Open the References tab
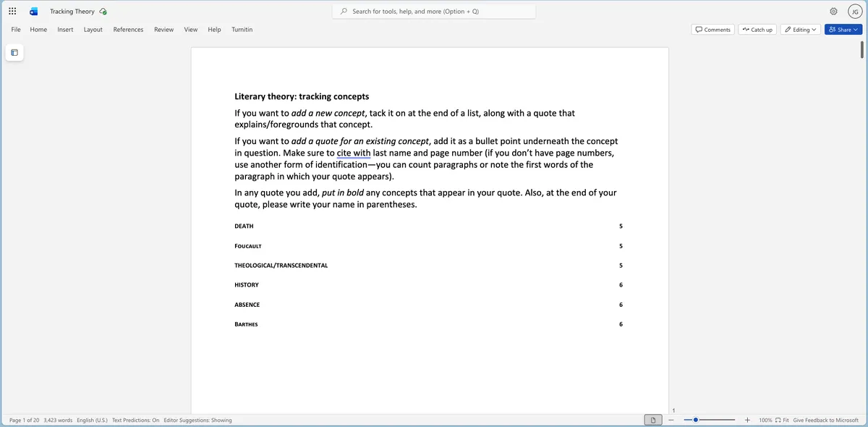Viewport: 868px width, 427px height. pos(128,30)
